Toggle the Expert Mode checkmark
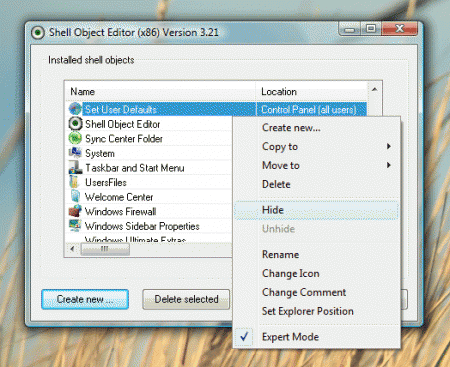 244,337
